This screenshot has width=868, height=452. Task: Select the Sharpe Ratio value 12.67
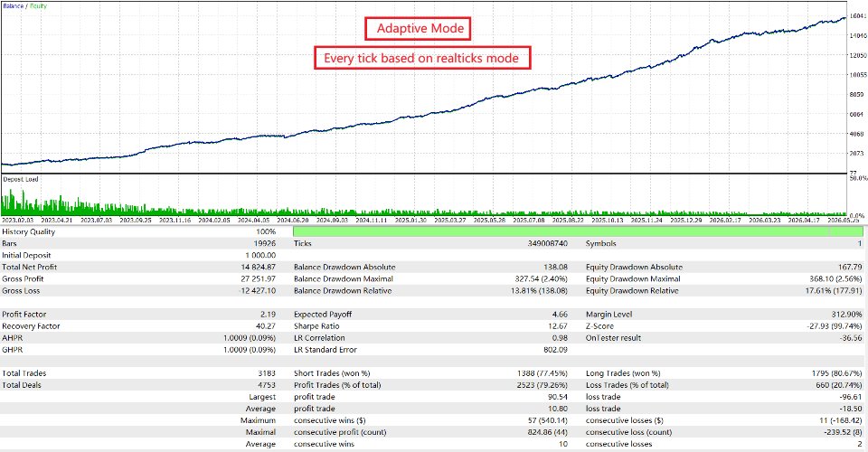coord(558,325)
